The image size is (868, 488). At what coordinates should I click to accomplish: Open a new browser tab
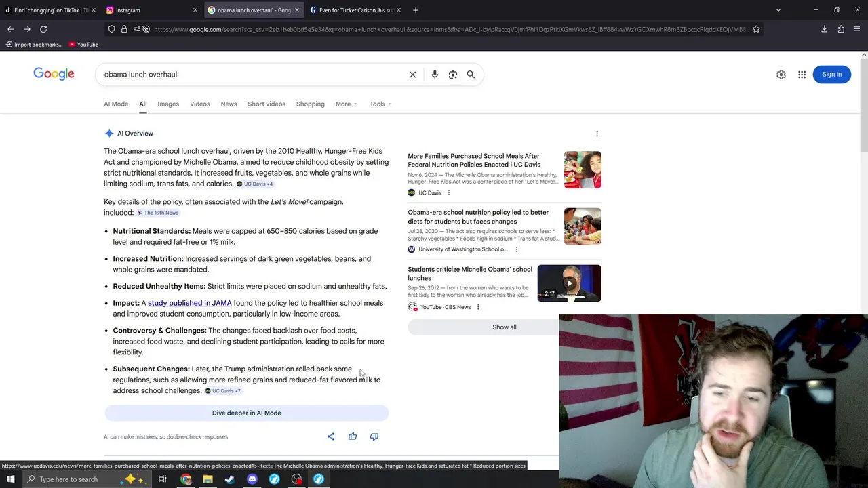pyautogui.click(x=416, y=10)
